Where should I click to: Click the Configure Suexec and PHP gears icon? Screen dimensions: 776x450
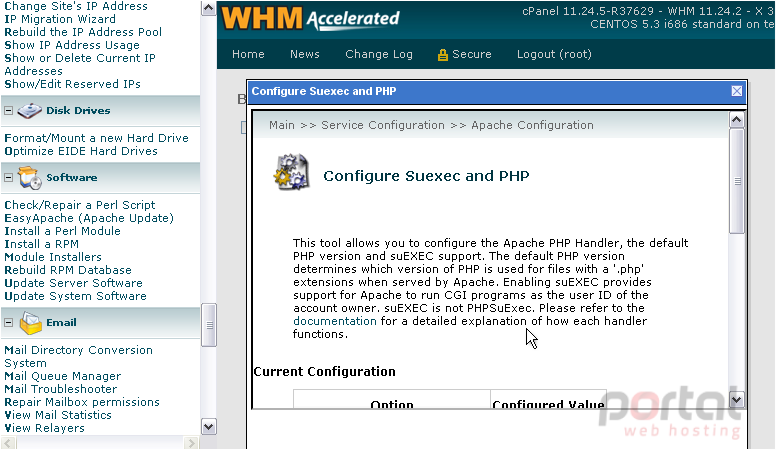click(x=292, y=172)
